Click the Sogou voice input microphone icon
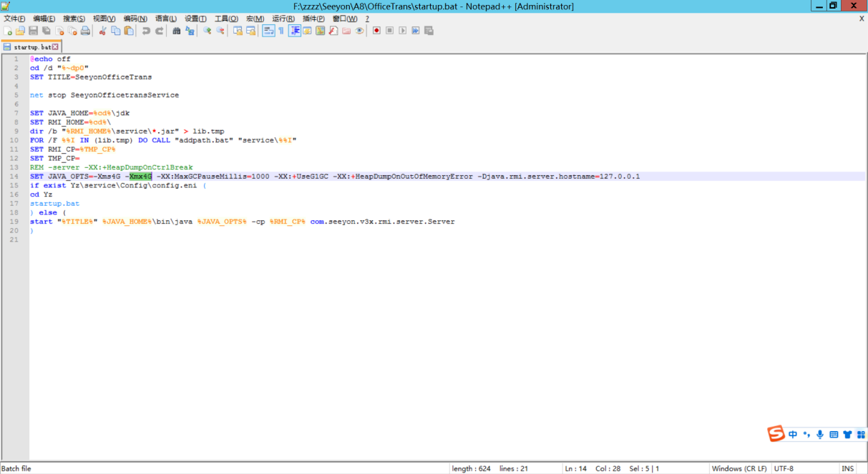 (x=820, y=434)
